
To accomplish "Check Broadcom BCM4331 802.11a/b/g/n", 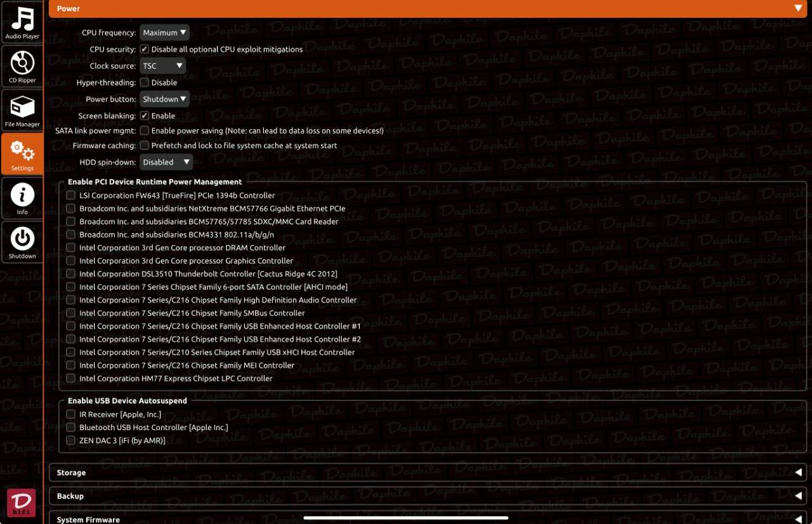I will (71, 235).
